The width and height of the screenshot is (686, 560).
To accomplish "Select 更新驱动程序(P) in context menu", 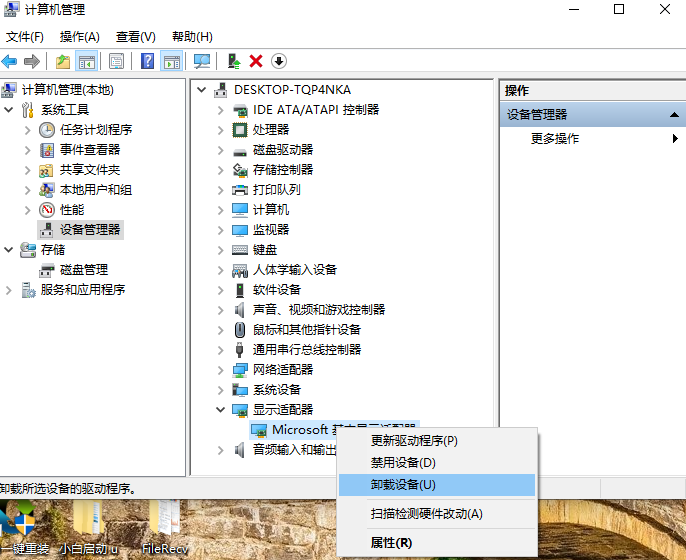I will tap(413, 440).
